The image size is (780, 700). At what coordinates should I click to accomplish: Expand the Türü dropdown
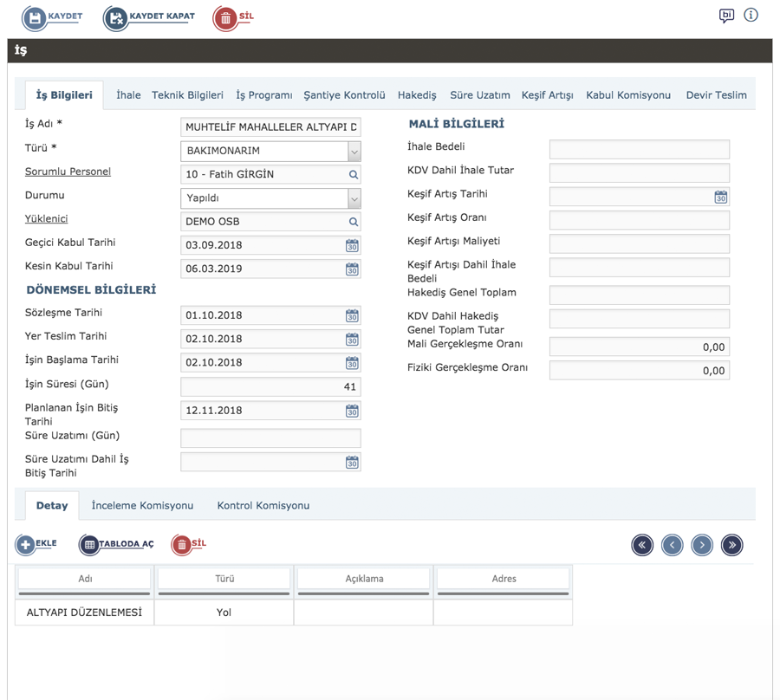click(x=354, y=152)
